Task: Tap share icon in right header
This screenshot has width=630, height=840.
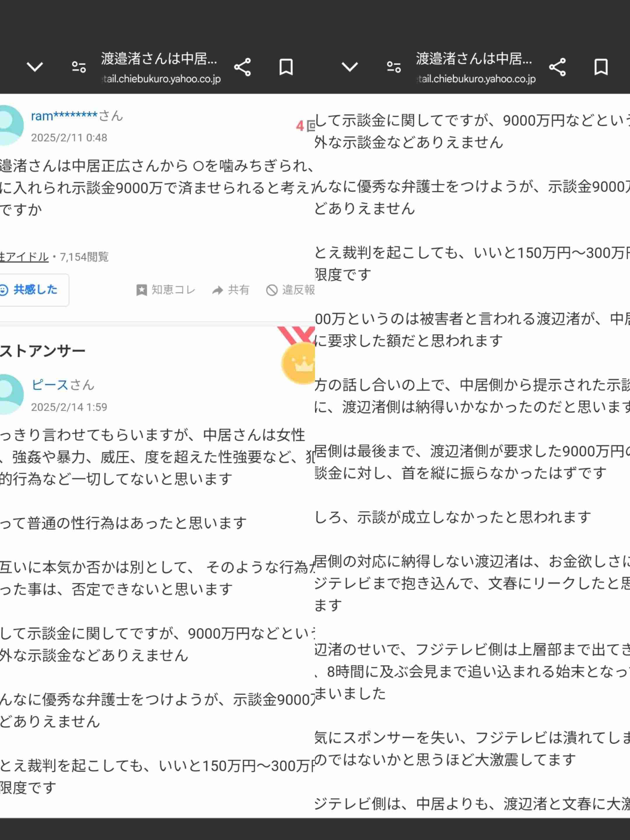Action: (x=557, y=67)
